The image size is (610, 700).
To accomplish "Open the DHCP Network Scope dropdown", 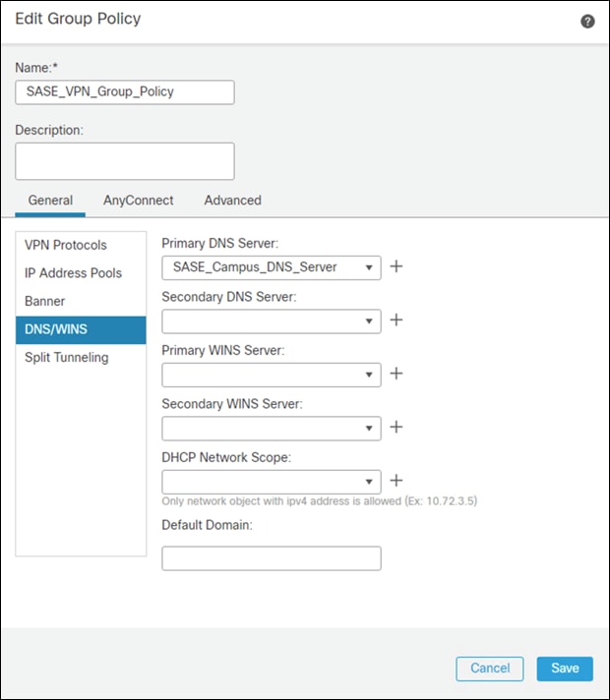I will tap(272, 482).
